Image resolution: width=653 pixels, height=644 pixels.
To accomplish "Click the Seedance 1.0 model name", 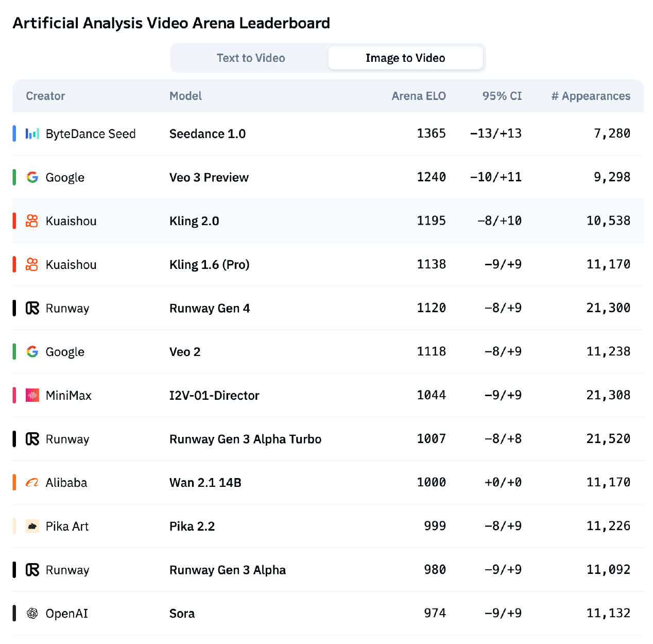I will [x=208, y=134].
